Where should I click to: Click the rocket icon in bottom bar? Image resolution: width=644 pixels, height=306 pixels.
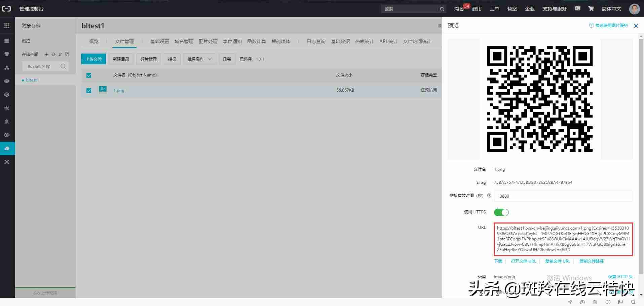pos(570,302)
